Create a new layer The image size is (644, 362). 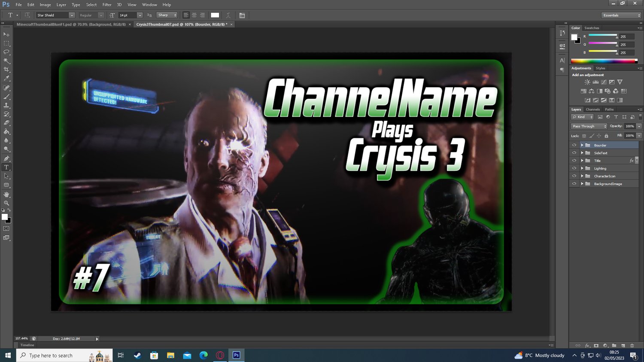pyautogui.click(x=623, y=346)
